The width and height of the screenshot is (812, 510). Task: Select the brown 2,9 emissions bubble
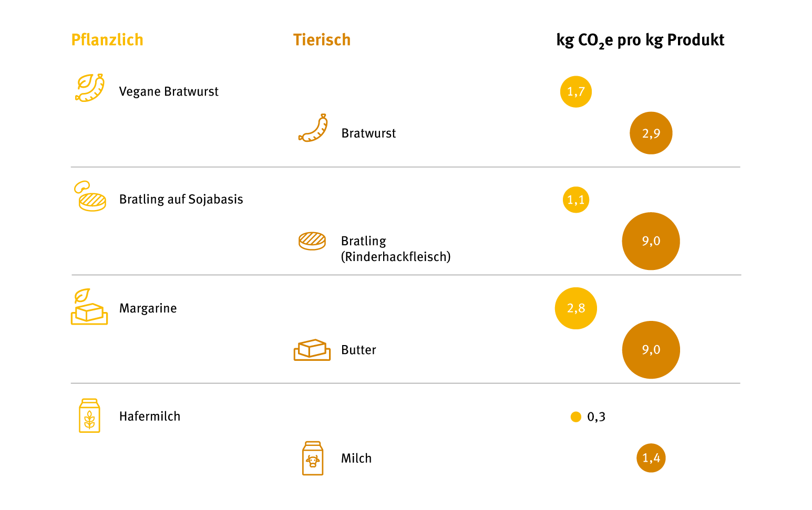click(x=651, y=133)
